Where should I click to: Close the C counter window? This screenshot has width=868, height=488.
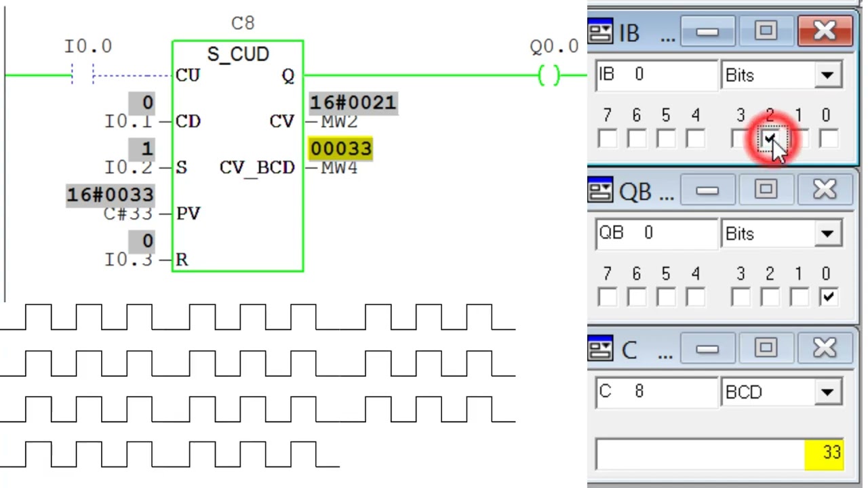(825, 348)
